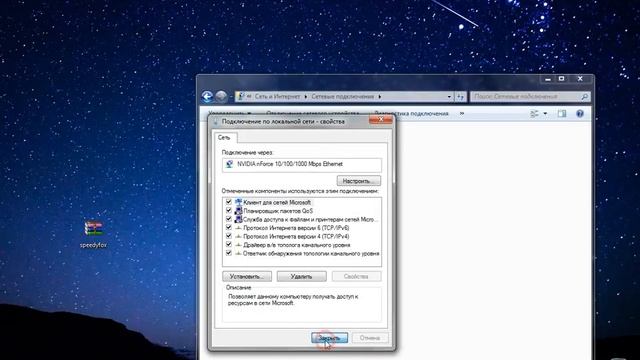Image resolution: width=640 pixels, height=360 pixels.
Task: Select Драйвер в/в тополога канального уровня row
Action: pos(302,245)
